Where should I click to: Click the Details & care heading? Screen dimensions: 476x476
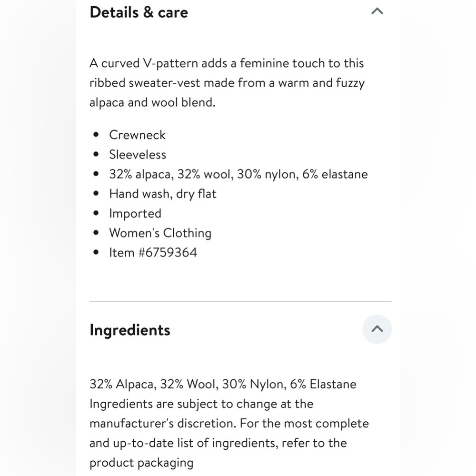click(x=139, y=12)
